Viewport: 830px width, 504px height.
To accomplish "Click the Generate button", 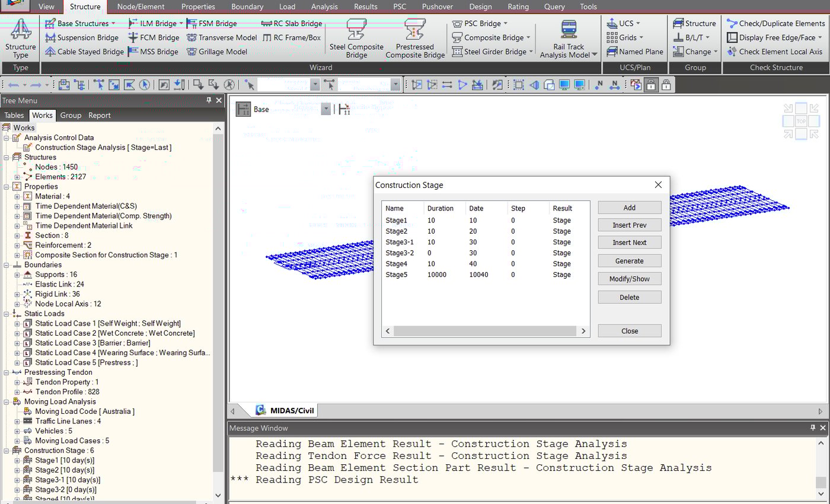I will pyautogui.click(x=629, y=260).
